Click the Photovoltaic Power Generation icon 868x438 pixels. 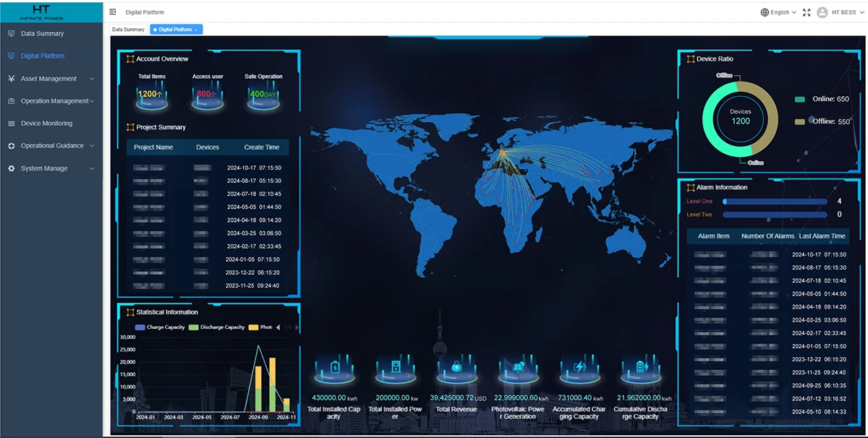pos(518,369)
